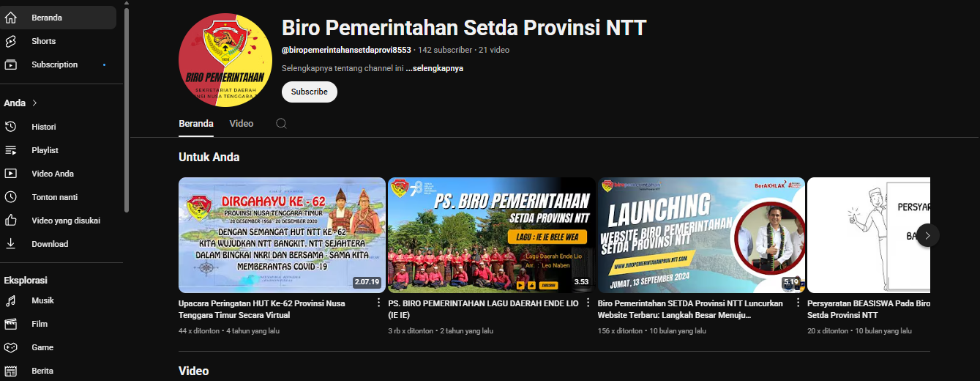
Task: Click '44 x ditonton • 4 tahun yang lalu'
Action: tap(231, 331)
